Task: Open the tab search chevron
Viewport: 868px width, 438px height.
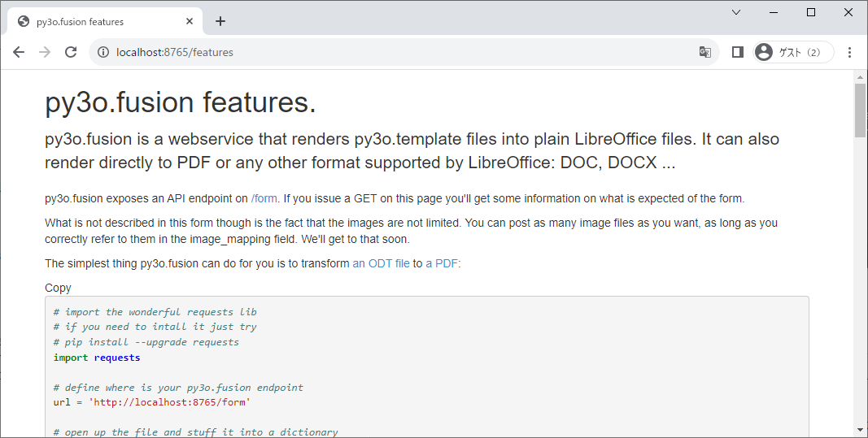Action: 736,12
